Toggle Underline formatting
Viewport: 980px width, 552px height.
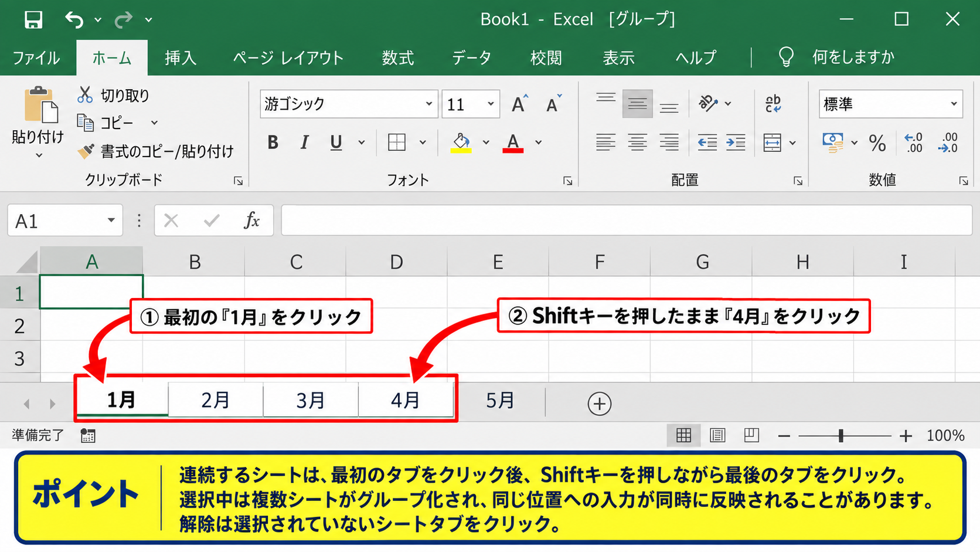(x=336, y=143)
